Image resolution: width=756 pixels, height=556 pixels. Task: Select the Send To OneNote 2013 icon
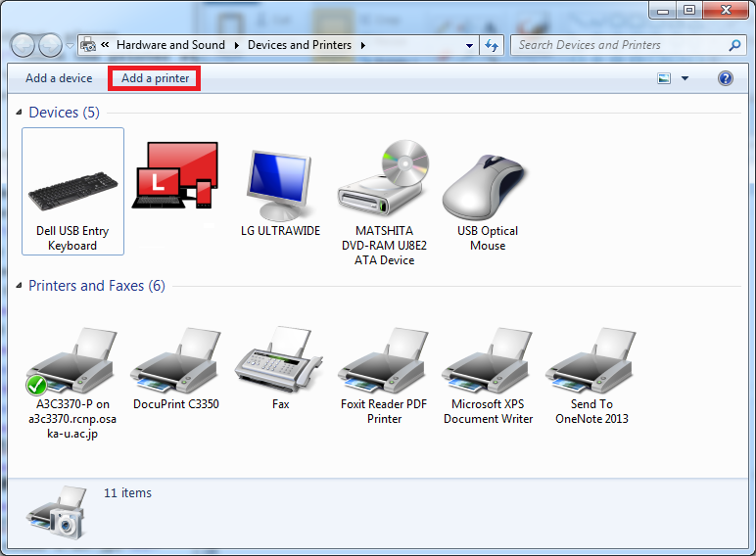click(591, 360)
